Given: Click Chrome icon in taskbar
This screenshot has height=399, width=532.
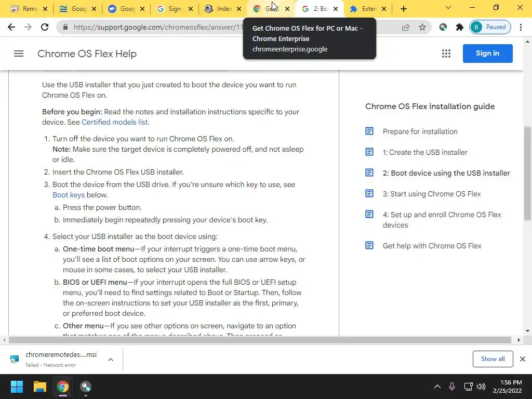Looking at the screenshot, I should [63, 387].
